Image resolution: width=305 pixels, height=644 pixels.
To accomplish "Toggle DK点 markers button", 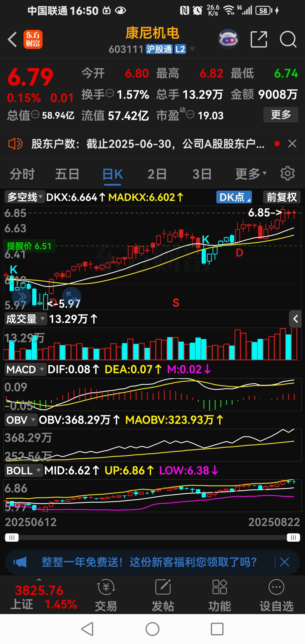I will pyautogui.click(x=234, y=197).
